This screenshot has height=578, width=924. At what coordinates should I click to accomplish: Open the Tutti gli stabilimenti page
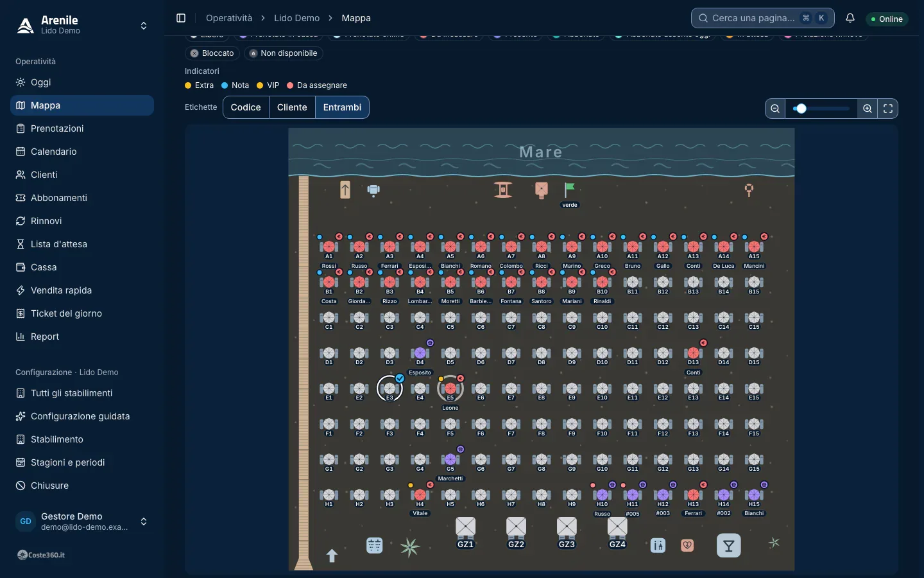pyautogui.click(x=82, y=393)
